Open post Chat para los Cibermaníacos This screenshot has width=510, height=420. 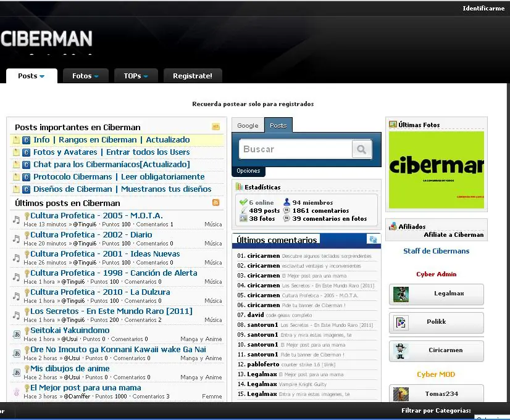tap(112, 165)
